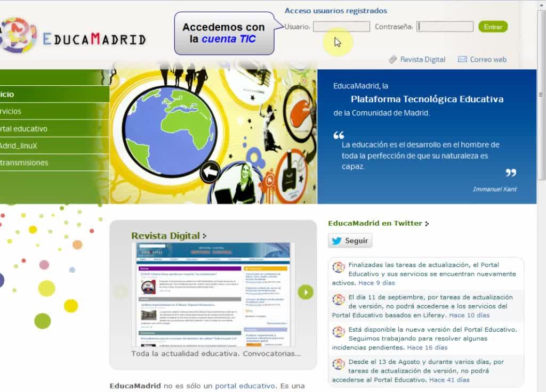Click the 'Hace 41 días' tweet timestamp
Viewport: 546px width, 392px height.
(x=449, y=380)
